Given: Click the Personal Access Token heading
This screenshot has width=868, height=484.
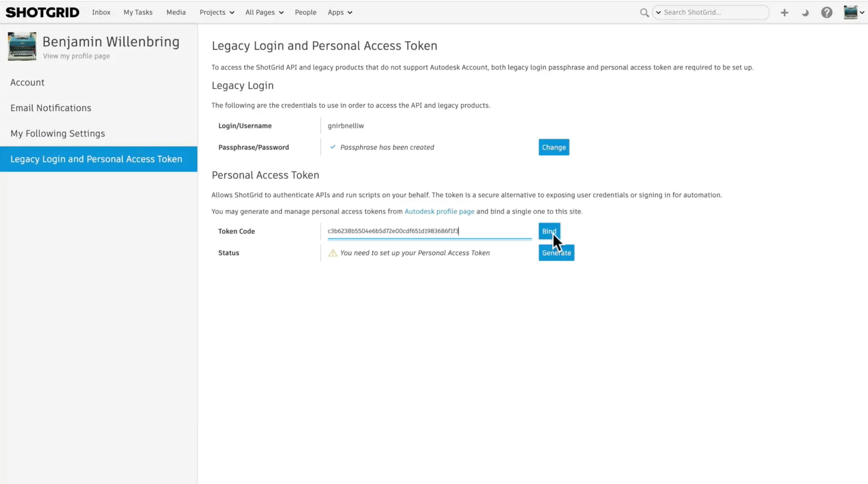Looking at the screenshot, I should click(x=265, y=175).
